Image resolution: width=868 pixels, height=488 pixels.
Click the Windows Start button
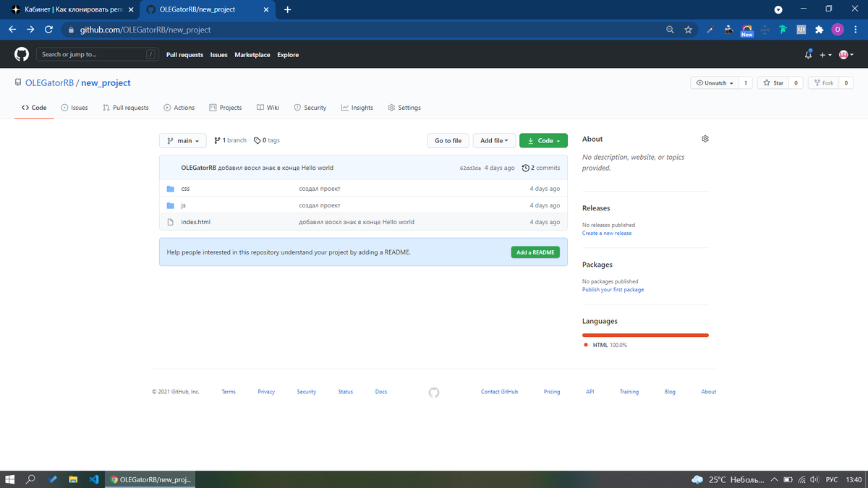[10, 479]
